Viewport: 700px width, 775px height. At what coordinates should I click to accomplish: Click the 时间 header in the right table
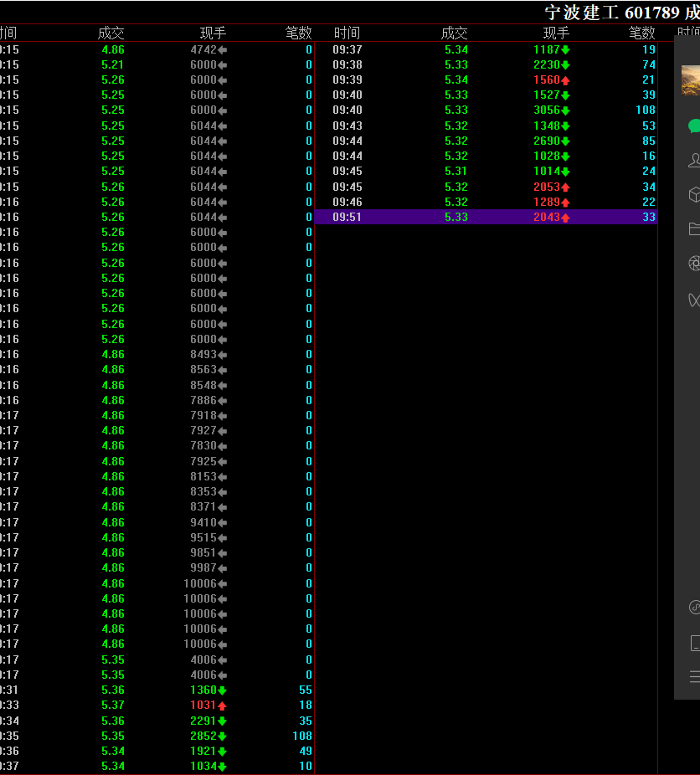347,33
